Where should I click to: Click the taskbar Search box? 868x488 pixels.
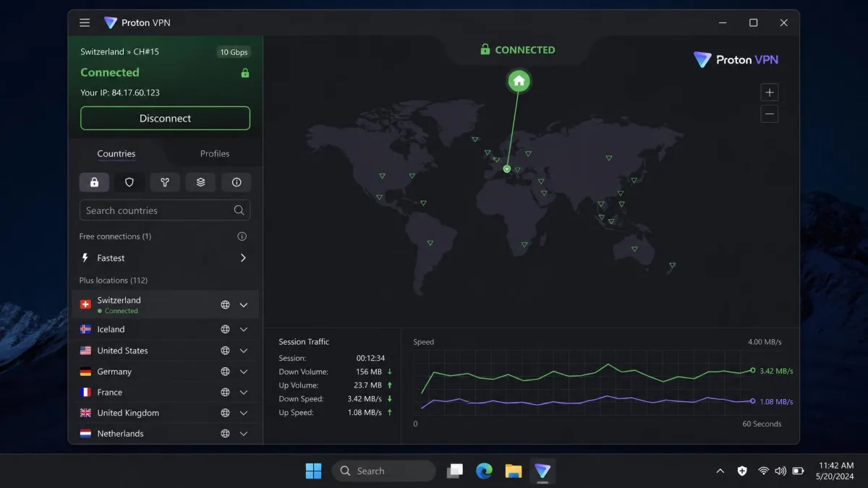[384, 471]
